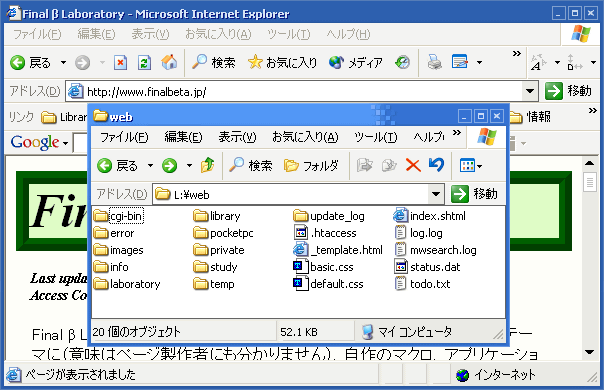This screenshot has height=390, width=604.
Task: Open the Views dropdown arrow in web window
Action: point(480,166)
